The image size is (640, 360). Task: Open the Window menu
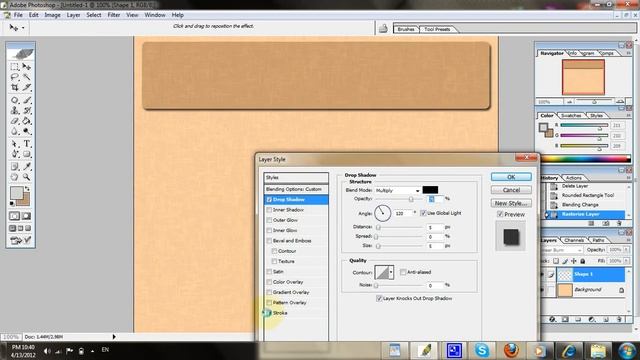[155, 15]
